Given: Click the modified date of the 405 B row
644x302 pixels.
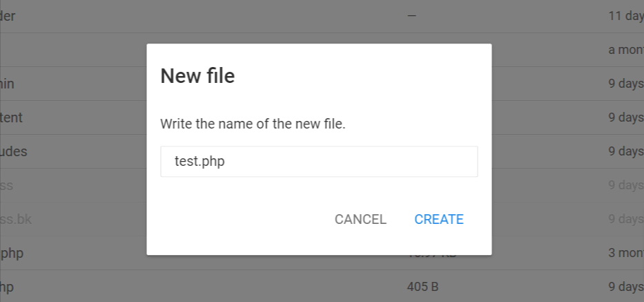Looking at the screenshot, I should tap(625, 286).
